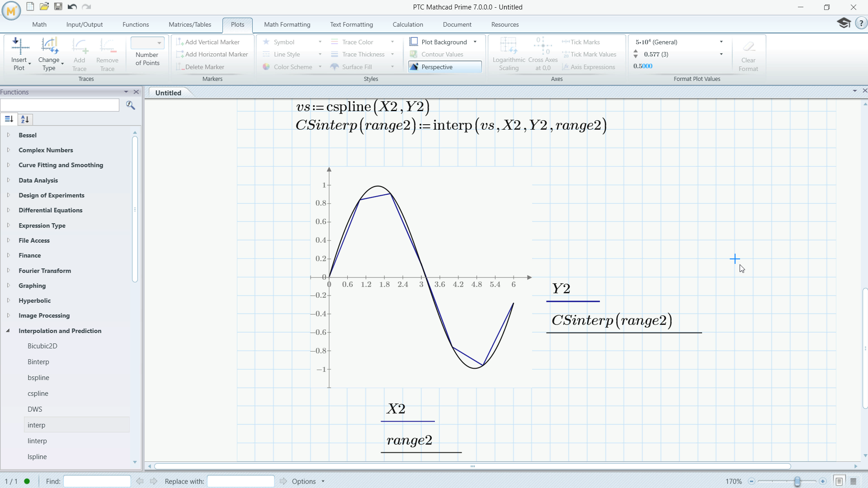Viewport: 868px width, 488px height.
Task: Open the Options dropdown in Find bar
Action: tap(308, 481)
